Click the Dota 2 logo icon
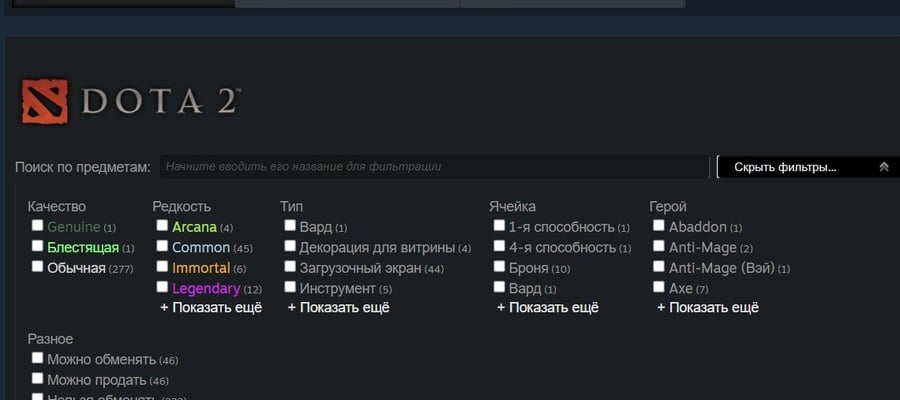The image size is (900, 400). pyautogui.click(x=45, y=102)
